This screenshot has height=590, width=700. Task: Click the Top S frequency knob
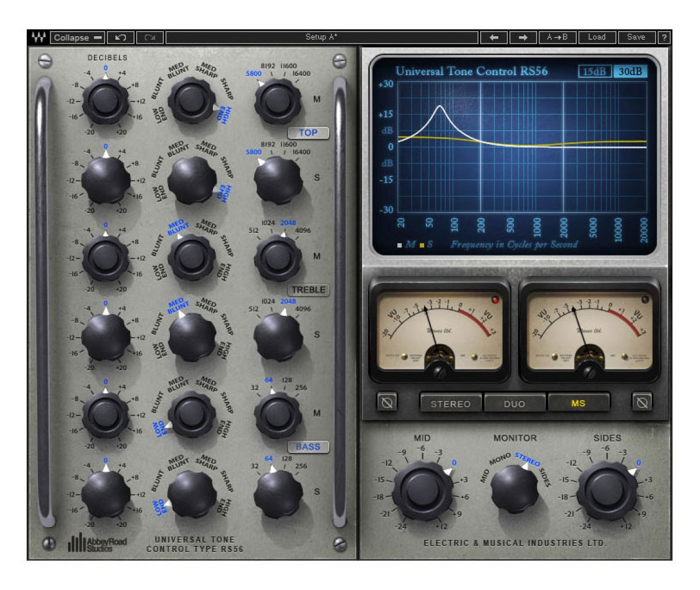(x=278, y=179)
